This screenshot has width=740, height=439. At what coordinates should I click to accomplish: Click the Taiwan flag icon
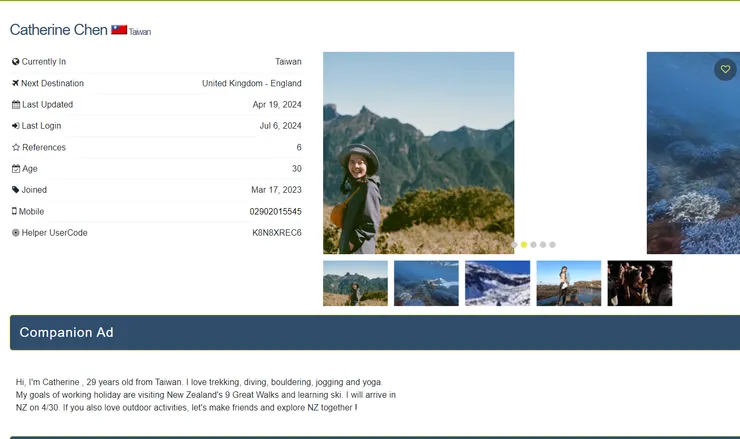[x=119, y=30]
